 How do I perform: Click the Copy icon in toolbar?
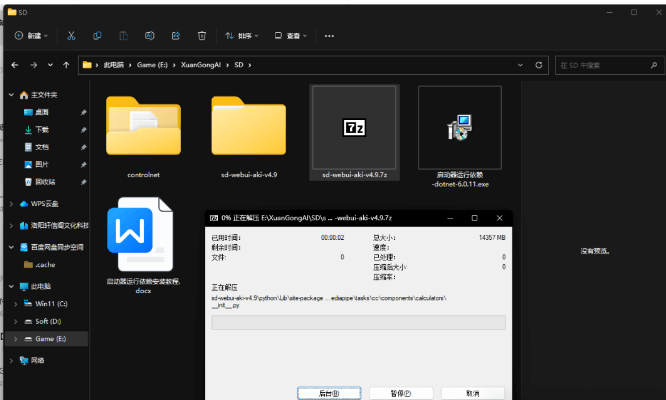tap(97, 36)
